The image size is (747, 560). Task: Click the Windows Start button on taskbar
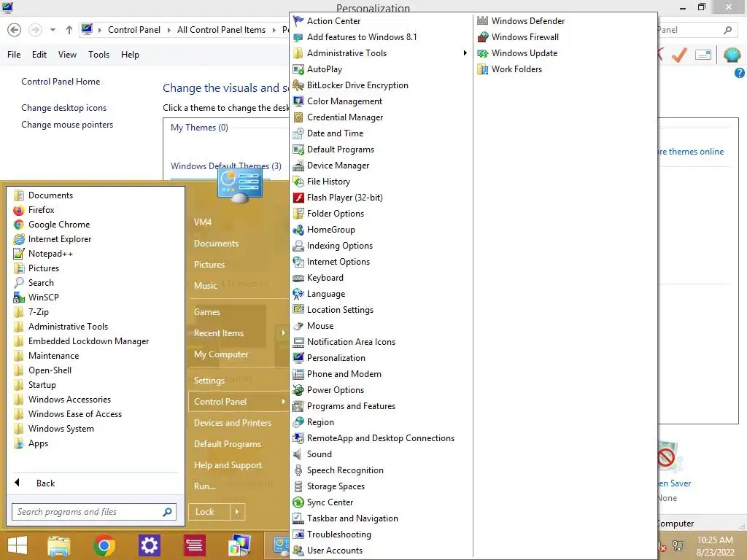(18, 545)
